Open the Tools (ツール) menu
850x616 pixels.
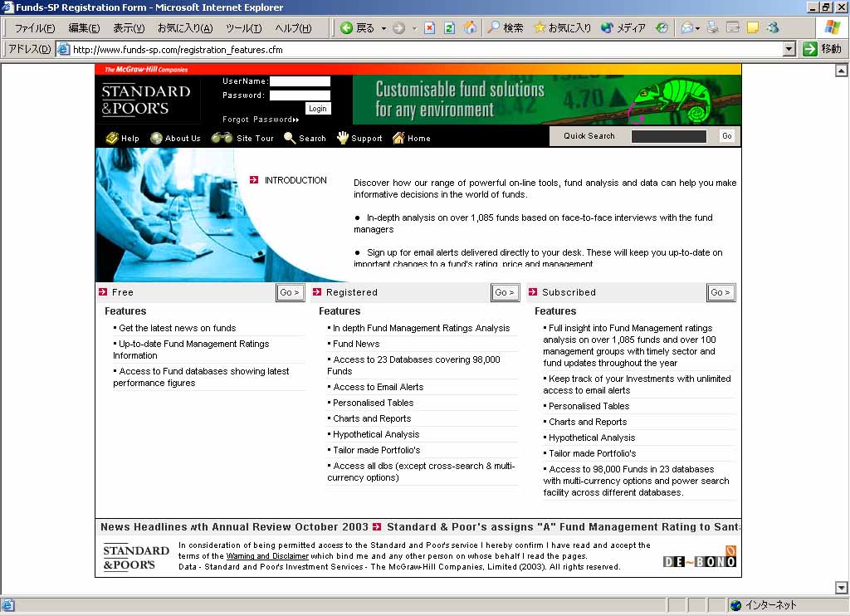coord(244,28)
